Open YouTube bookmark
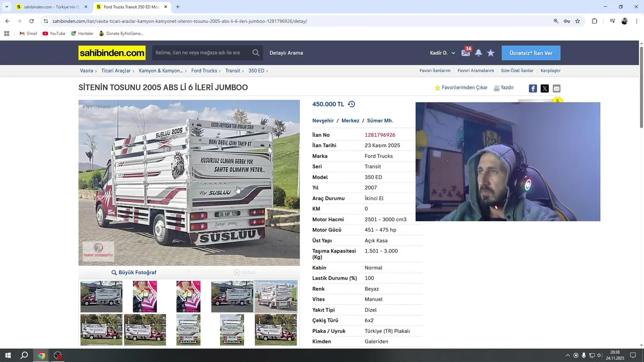This screenshot has width=644, height=362. point(54,34)
